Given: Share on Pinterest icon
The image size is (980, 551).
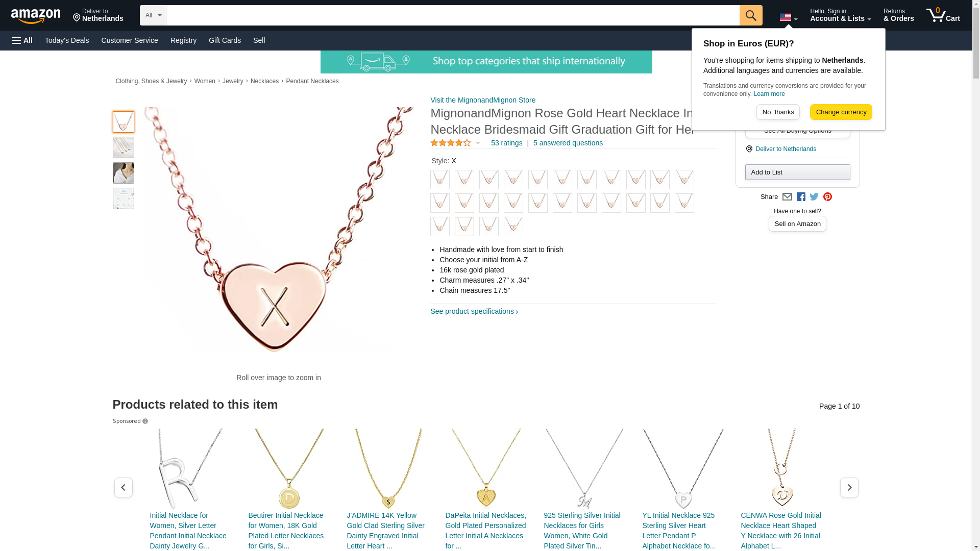Looking at the screenshot, I should (x=827, y=197).
